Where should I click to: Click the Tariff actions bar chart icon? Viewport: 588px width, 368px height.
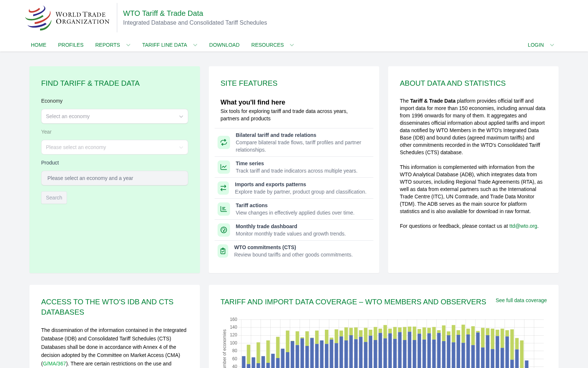coord(224,209)
